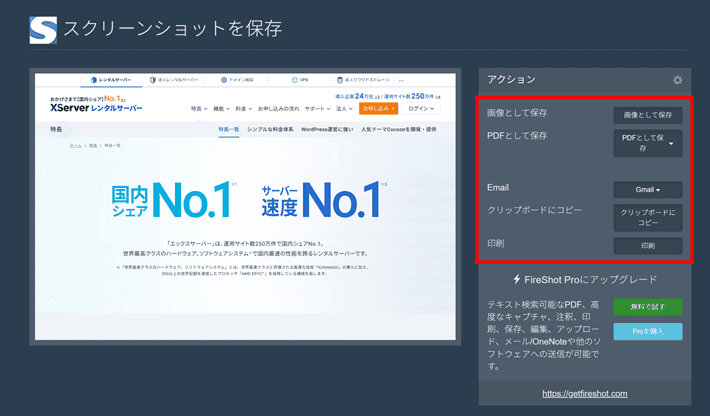The height and width of the screenshot is (416, 710).
Task: Expand the Gmail email dropdown
Action: click(x=648, y=190)
